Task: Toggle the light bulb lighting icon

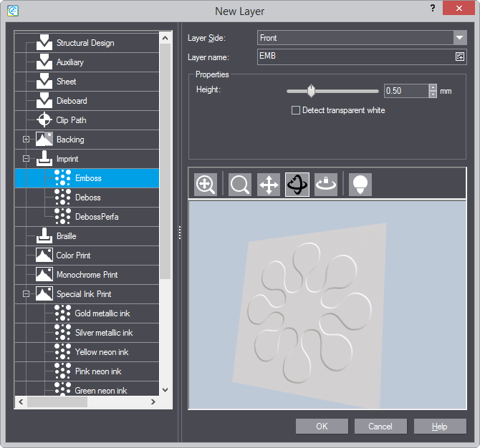Action: coord(360,185)
